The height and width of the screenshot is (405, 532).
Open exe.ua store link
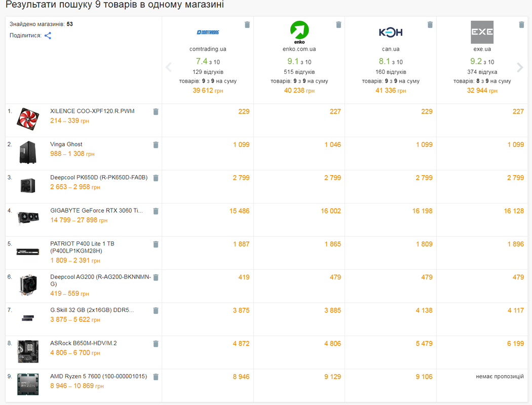(x=482, y=49)
